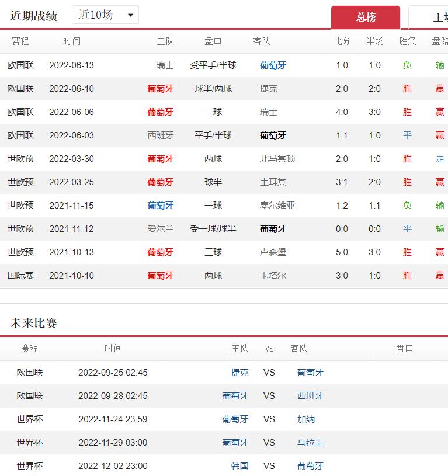Select the 总榜 tab
The height and width of the screenshot is (476, 448).
366,18
